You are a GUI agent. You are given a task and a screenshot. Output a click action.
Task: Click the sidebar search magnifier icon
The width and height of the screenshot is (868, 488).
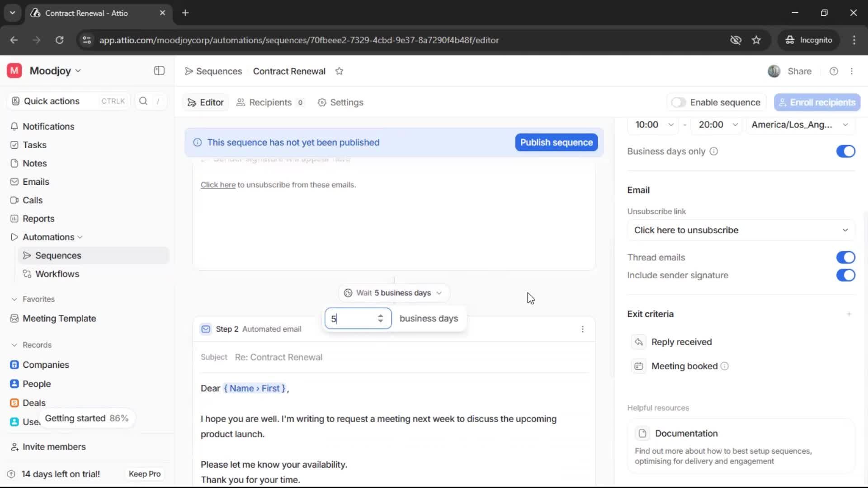pos(143,101)
